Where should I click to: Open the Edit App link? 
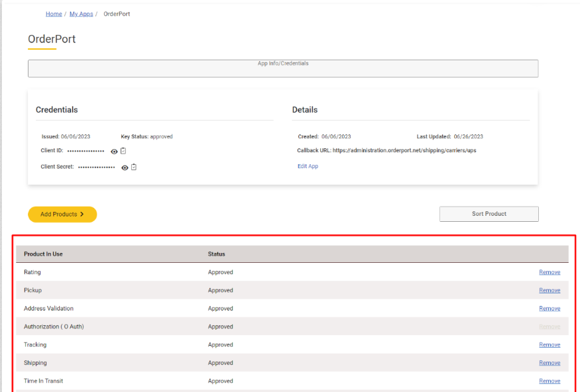[308, 166]
